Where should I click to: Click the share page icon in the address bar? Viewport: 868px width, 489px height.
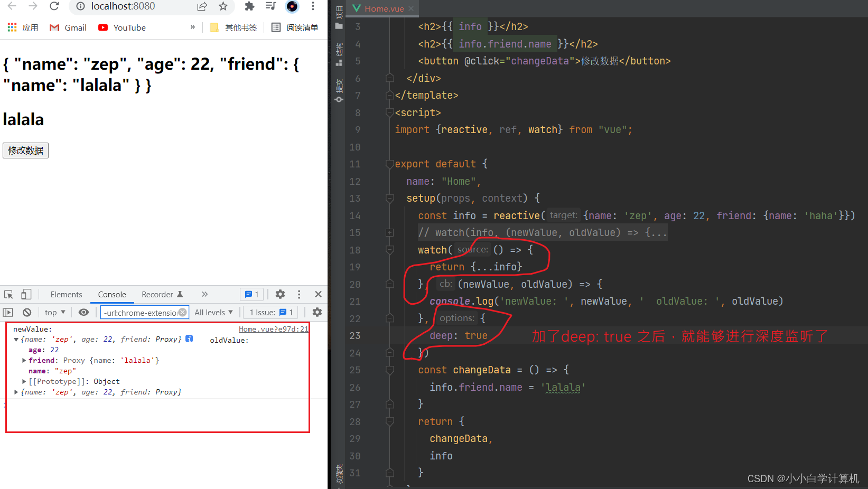coord(202,6)
